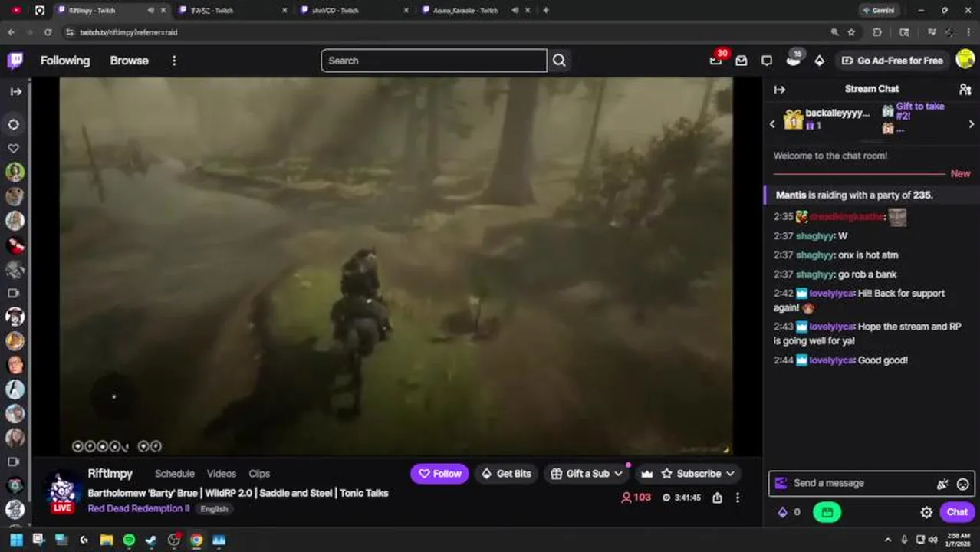Click the Twitch logo home icon
980x552 pixels.
[x=15, y=61]
